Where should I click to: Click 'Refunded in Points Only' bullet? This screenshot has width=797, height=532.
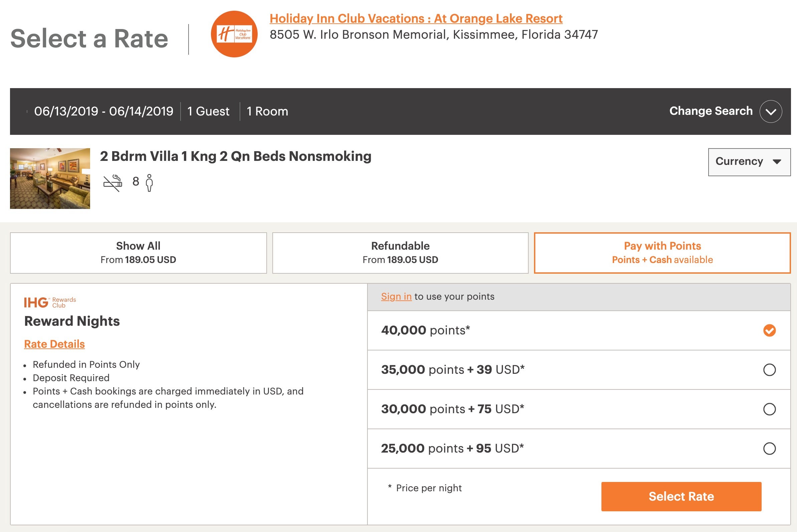86,364
